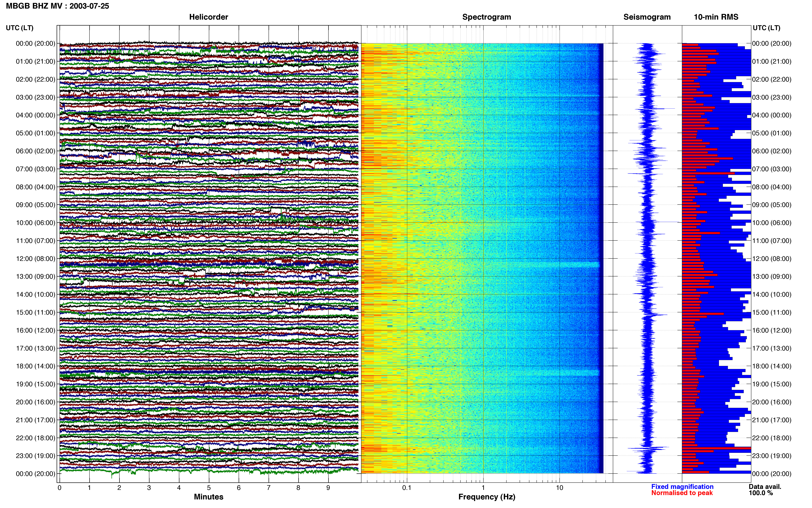The width and height of the screenshot is (812, 508).
Task: Click minute tick '9' on the Helicorder axis
Action: [328, 488]
